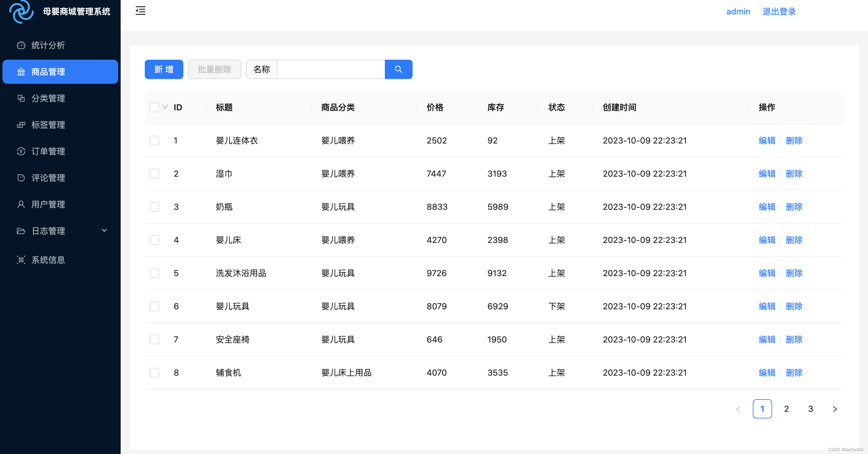This screenshot has height=454, width=868.
Task: Click 编辑 link for 奶瓶 row
Action: (767, 207)
